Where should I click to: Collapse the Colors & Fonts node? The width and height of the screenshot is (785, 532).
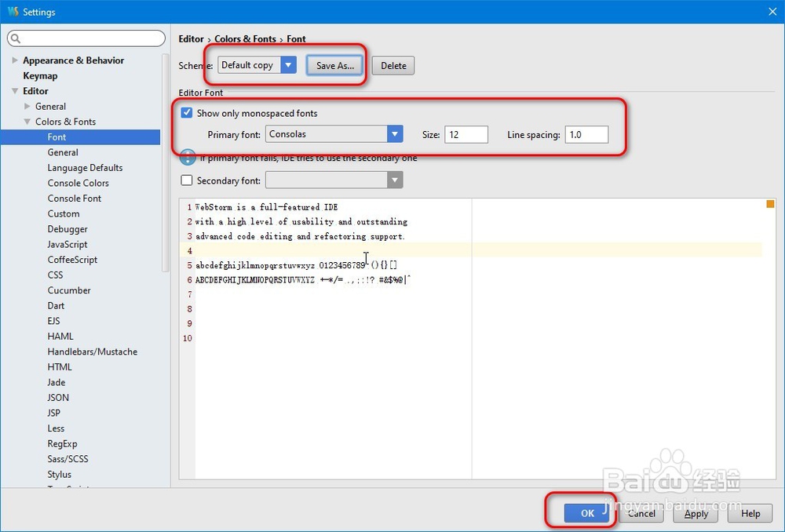click(27, 122)
